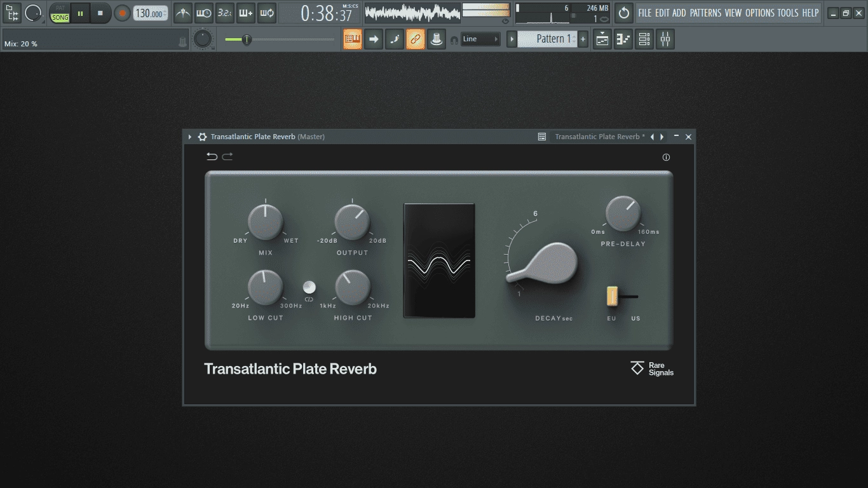Click the CPU and 246 MB memory monitor

562,13
